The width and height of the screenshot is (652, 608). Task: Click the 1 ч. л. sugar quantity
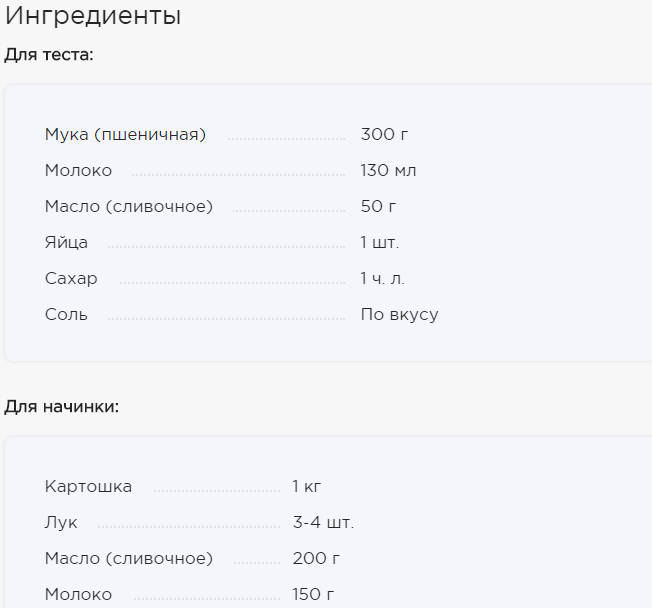click(383, 279)
